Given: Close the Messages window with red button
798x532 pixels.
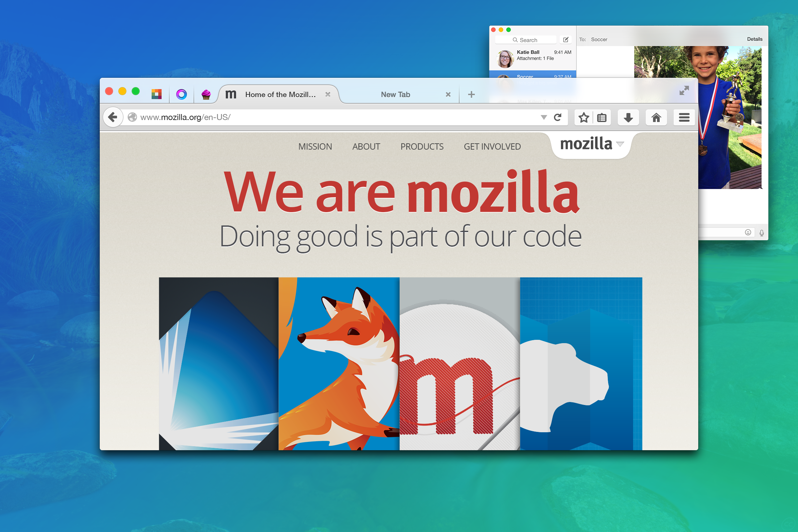Looking at the screenshot, I should point(493,30).
